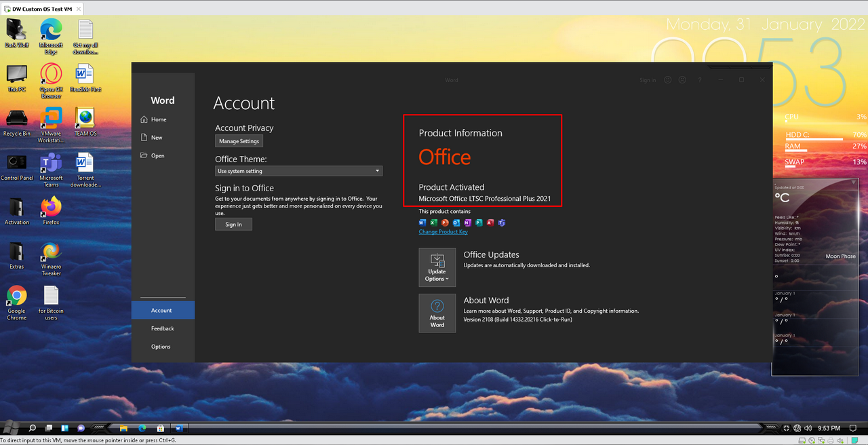Select the This PC desktop icon
The height and width of the screenshot is (445, 868).
pos(17,78)
